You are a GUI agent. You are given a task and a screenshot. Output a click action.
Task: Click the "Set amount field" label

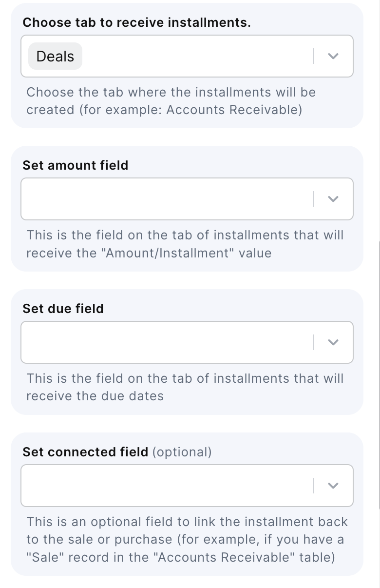coord(76,165)
